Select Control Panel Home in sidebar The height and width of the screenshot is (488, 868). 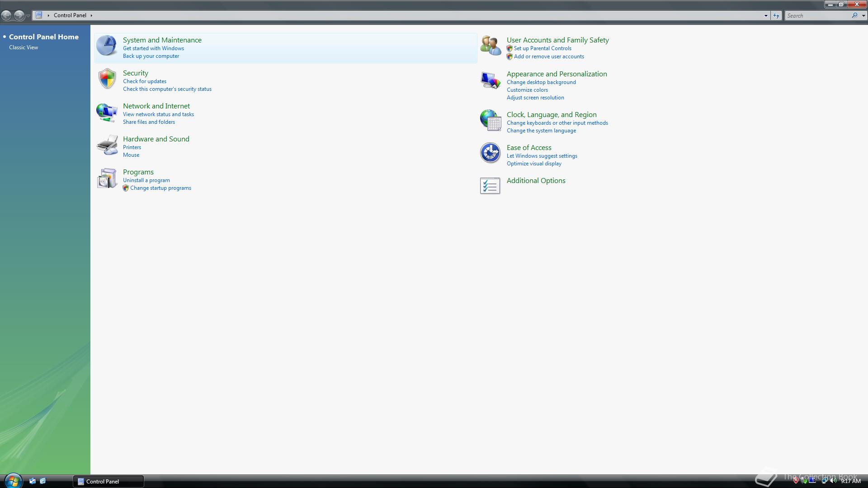(44, 37)
